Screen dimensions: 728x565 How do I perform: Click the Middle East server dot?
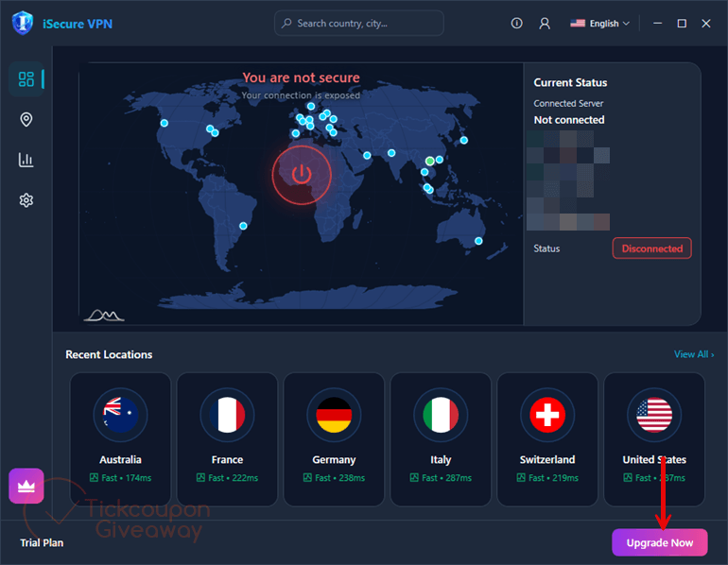click(367, 155)
